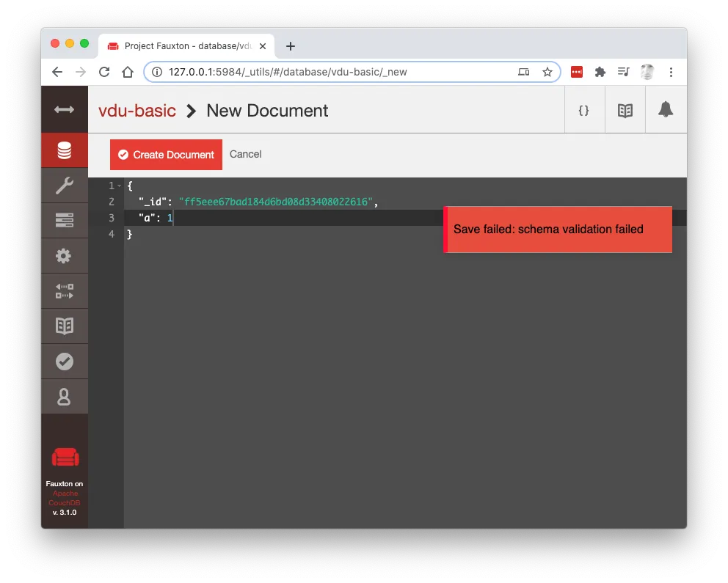Open the Extensions puzzle icon
This screenshot has height=583, width=728.
pyautogui.click(x=600, y=72)
